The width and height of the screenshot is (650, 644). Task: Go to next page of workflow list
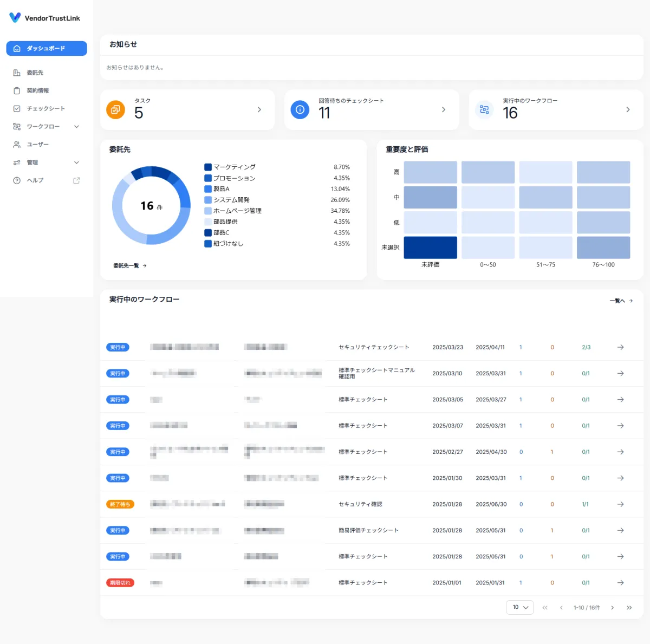[x=612, y=608]
